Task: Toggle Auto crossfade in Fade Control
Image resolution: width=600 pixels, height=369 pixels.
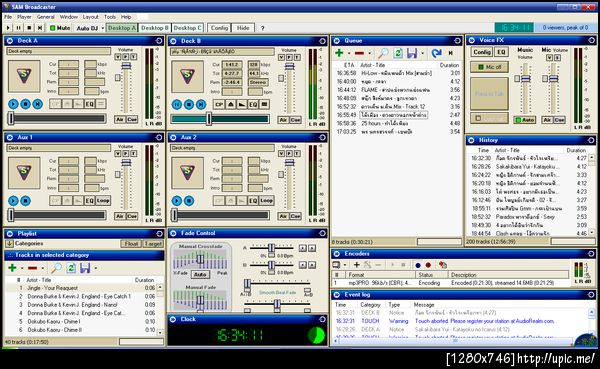Action: (200, 274)
